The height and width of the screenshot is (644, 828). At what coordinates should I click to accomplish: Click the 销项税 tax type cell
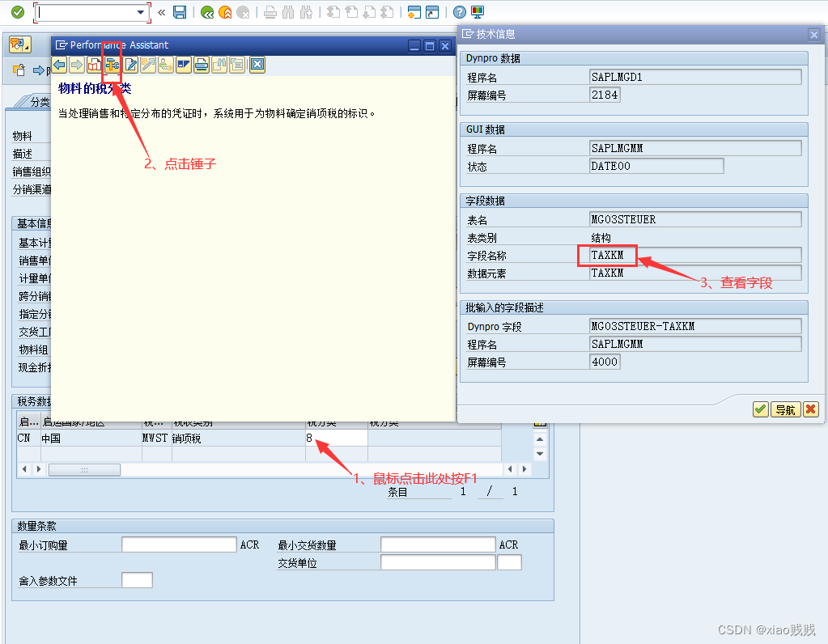coord(238,439)
